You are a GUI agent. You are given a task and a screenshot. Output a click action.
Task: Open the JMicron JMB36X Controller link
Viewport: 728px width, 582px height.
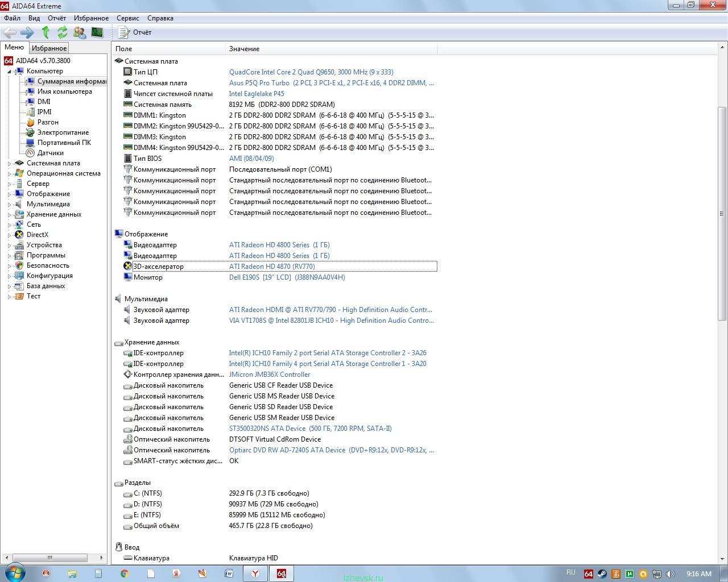[270, 375]
